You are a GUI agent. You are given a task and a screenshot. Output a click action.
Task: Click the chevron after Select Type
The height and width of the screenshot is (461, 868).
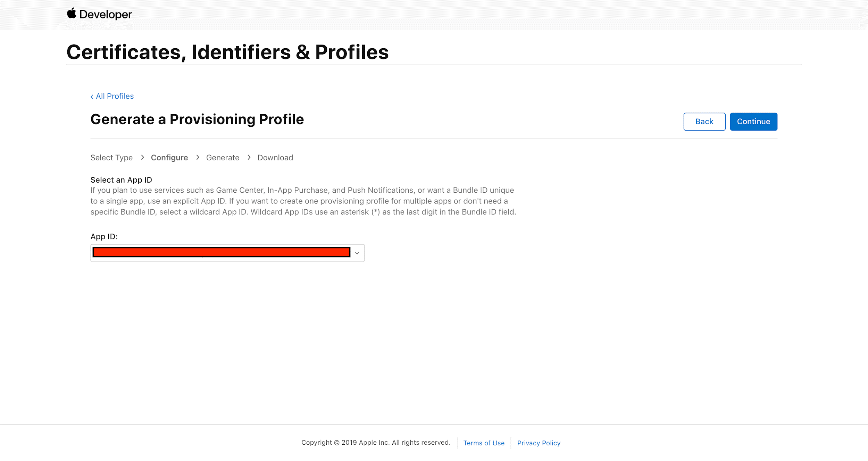142,158
